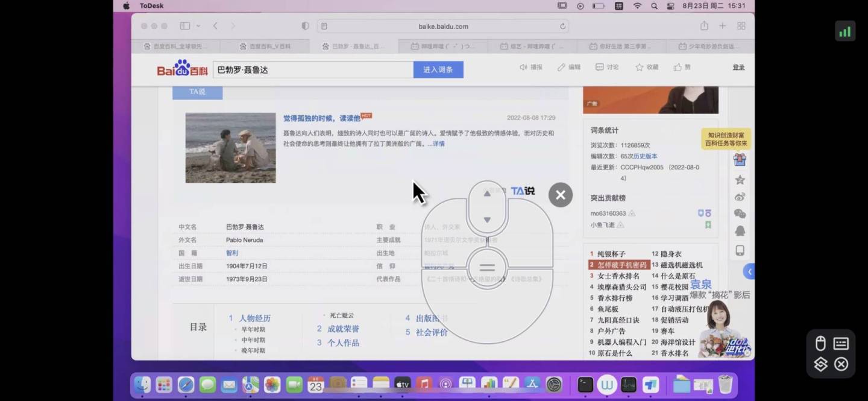Click 成就荣誉 in the 目录 contents
This screenshot has width=868, height=401.
[x=343, y=329]
